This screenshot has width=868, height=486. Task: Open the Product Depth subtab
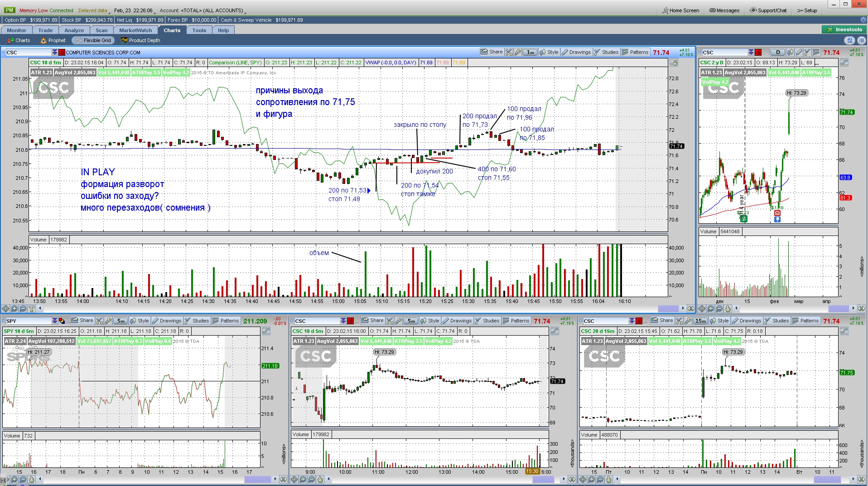(140, 40)
